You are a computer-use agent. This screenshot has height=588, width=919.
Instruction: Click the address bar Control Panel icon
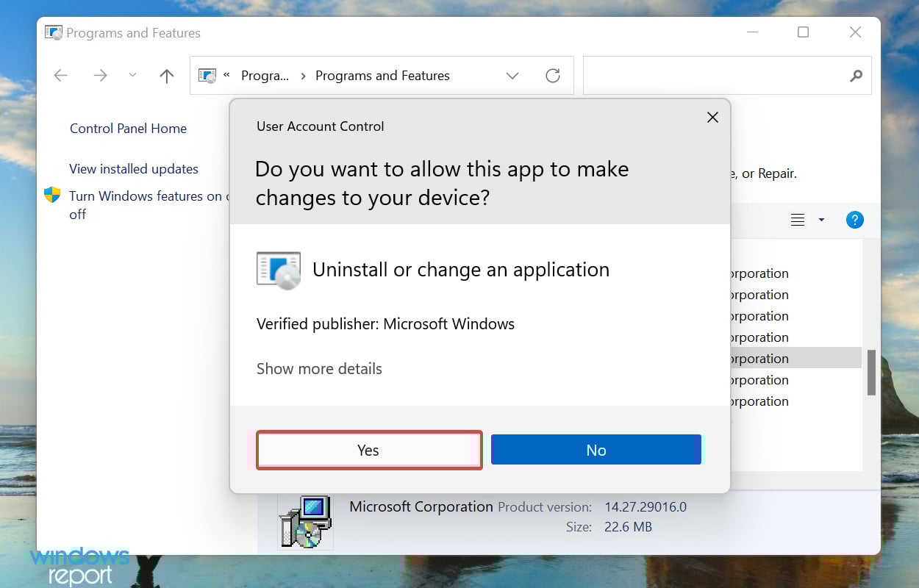pyautogui.click(x=208, y=76)
